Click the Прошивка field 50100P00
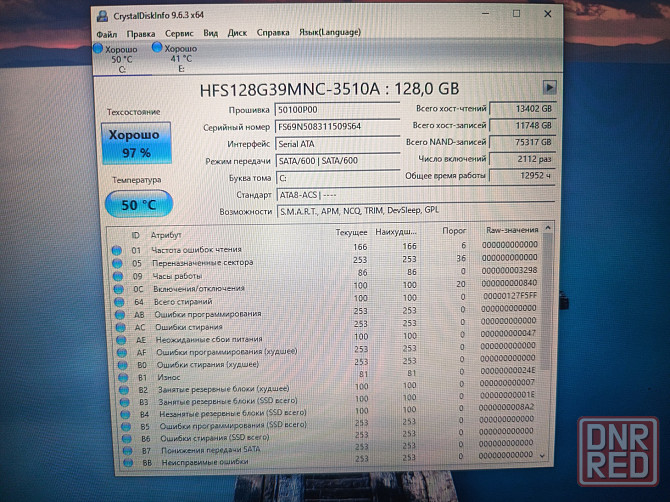The width and height of the screenshot is (670, 502). pyautogui.click(x=337, y=110)
